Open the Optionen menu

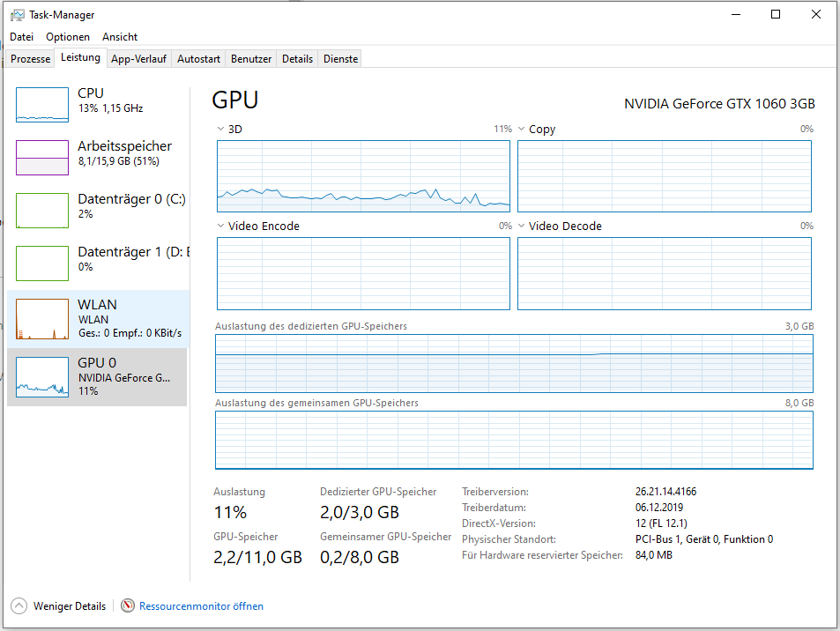click(x=68, y=37)
